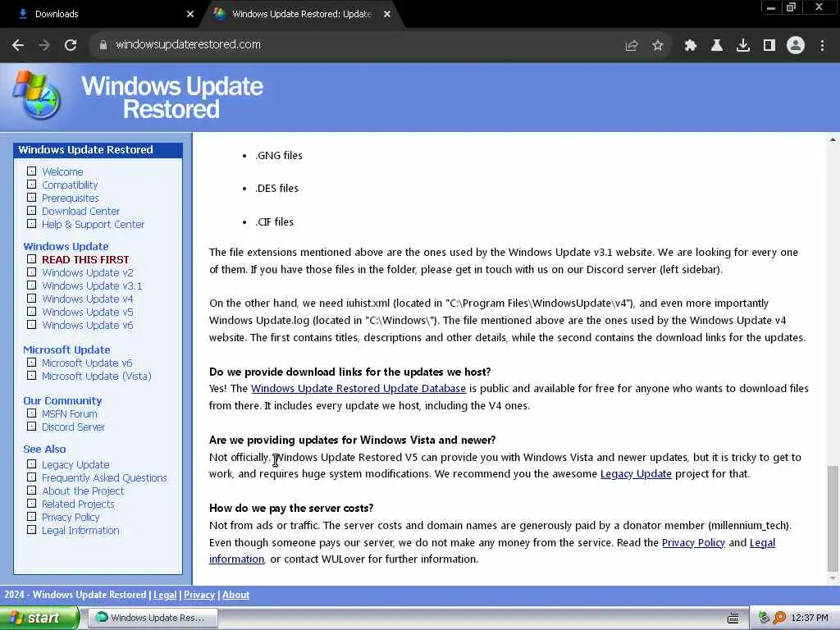This screenshot has width=840, height=630.
Task: Open About the Project link
Action: 83,491
